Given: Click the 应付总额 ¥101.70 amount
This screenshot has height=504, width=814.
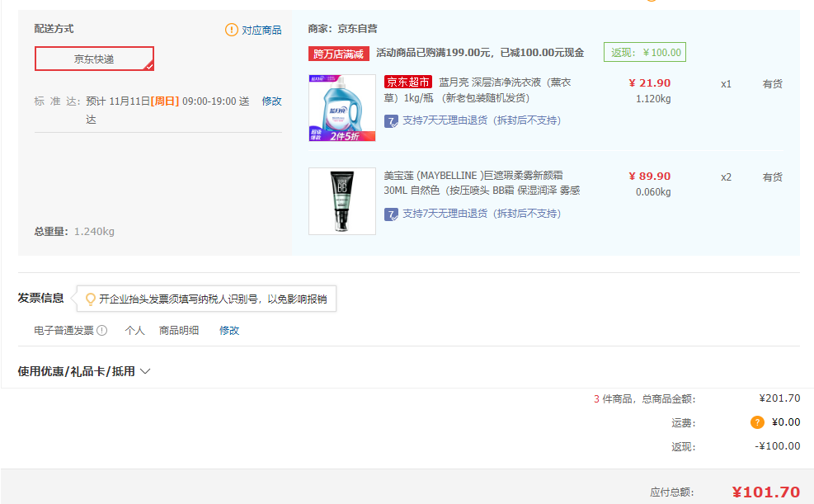Looking at the screenshot, I should (765, 492).
